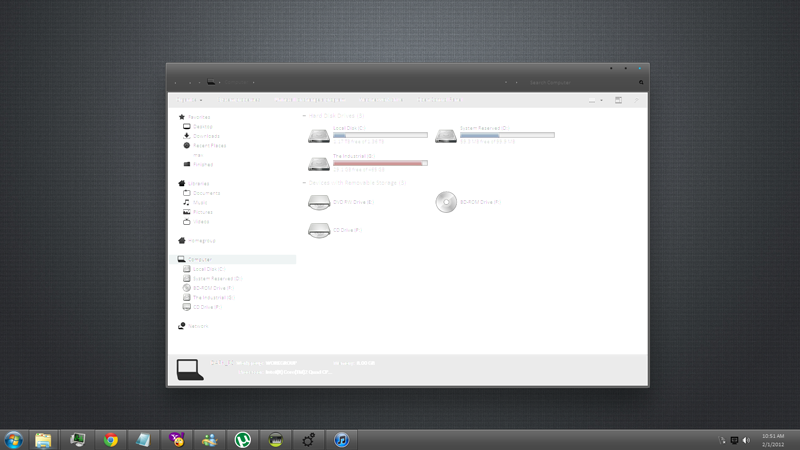Open iTunes from taskbar
The image size is (800, 450).
[342, 440]
